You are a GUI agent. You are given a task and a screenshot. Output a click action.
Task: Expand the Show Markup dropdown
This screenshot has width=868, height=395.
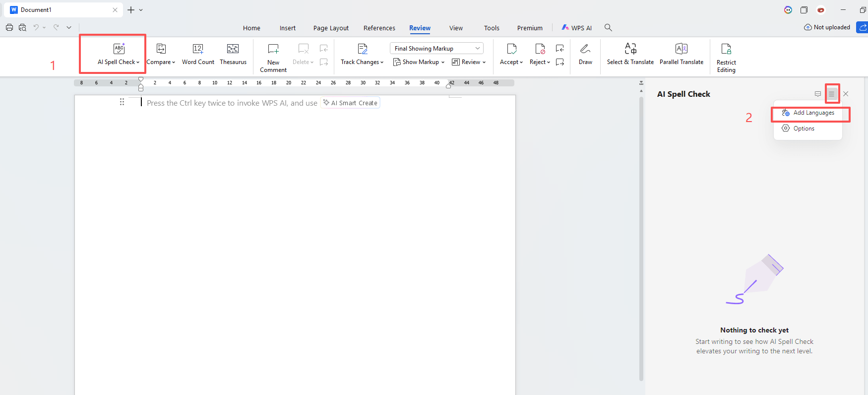419,62
